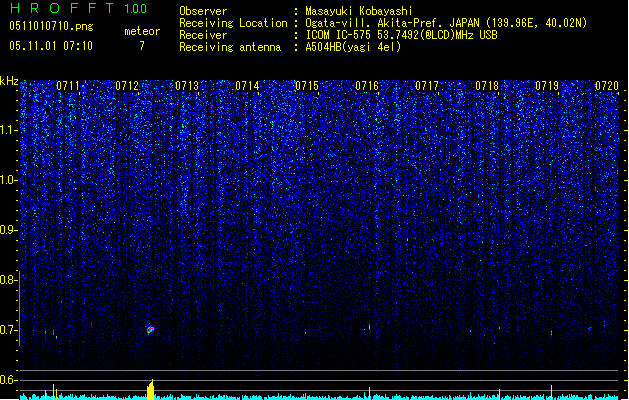The image size is (629, 400).
Task: Click the HROFFT 1.0.0 title text
Action: [x=79, y=8]
